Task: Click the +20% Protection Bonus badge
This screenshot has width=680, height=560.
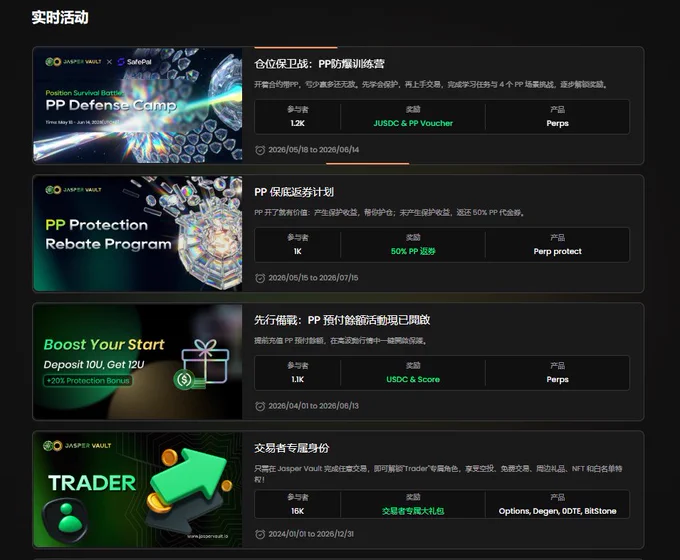Action: click(88, 380)
